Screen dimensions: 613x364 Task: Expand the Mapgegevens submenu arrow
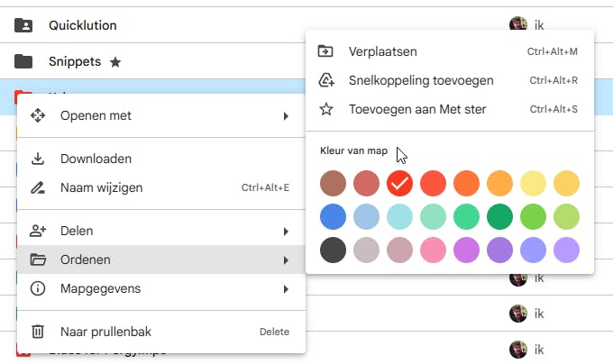tap(286, 288)
